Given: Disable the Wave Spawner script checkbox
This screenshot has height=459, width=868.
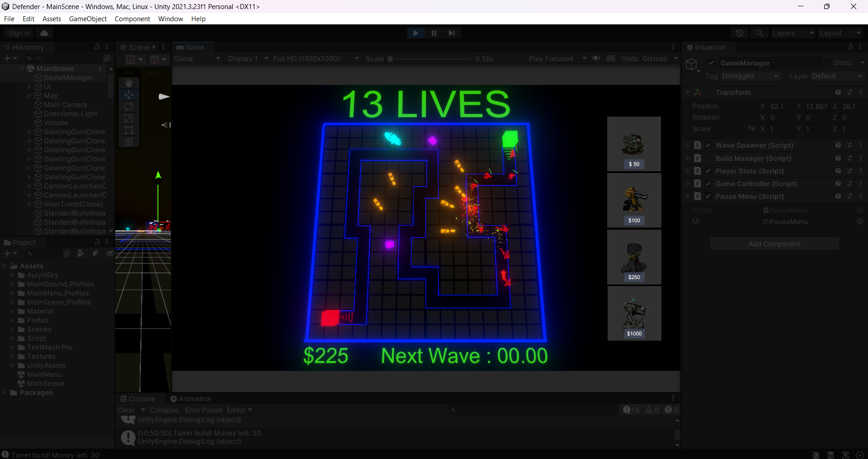Looking at the screenshot, I should [x=708, y=145].
